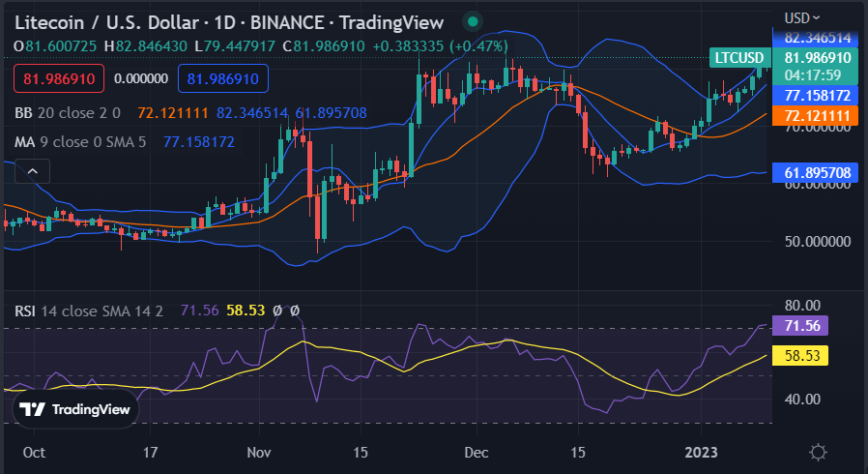This screenshot has height=474, width=868.
Task: Click the 61.895708 lower band axis label
Action: pos(816,173)
